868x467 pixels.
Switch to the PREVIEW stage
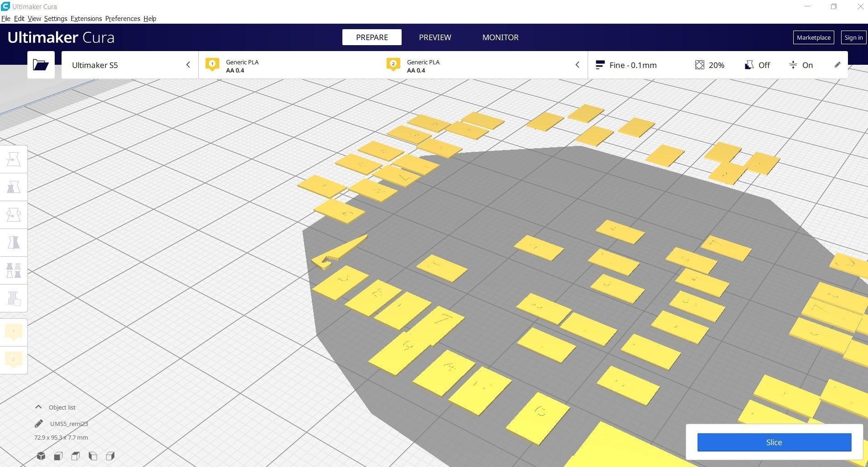click(435, 37)
